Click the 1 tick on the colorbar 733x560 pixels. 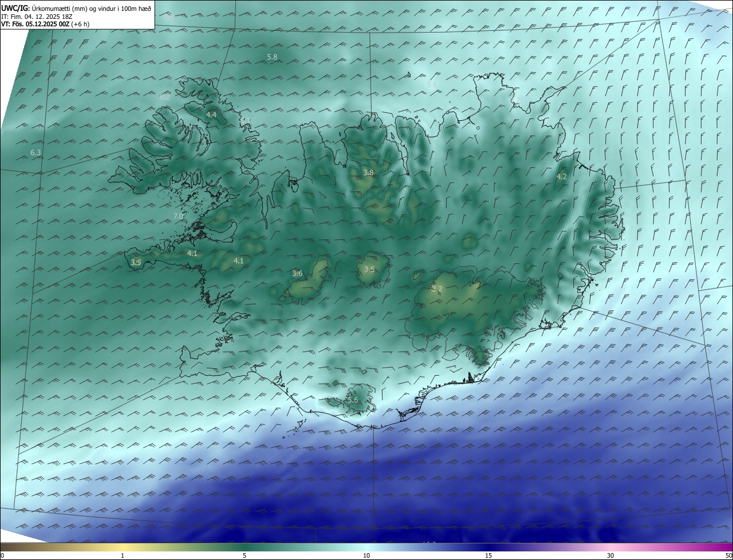(x=123, y=555)
